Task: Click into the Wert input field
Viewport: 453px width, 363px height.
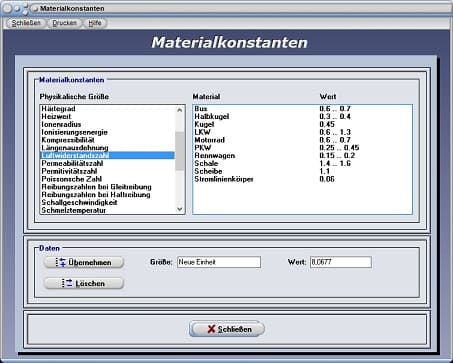Action: tap(341, 262)
